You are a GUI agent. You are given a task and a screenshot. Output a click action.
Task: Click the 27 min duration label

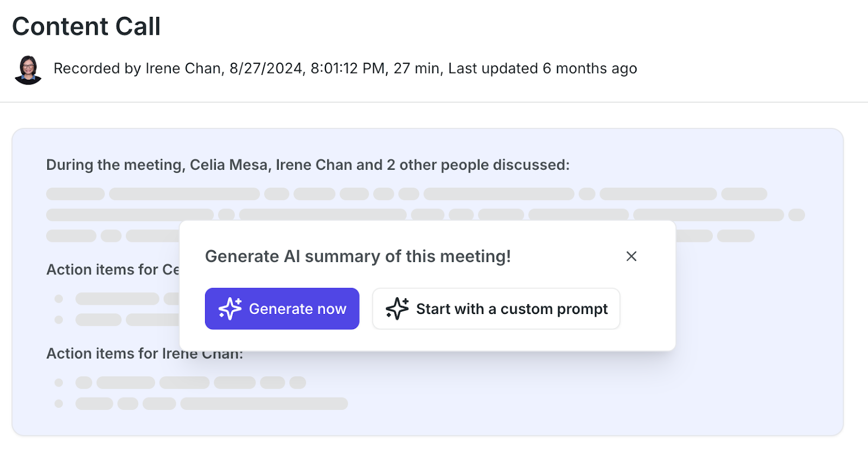point(417,69)
